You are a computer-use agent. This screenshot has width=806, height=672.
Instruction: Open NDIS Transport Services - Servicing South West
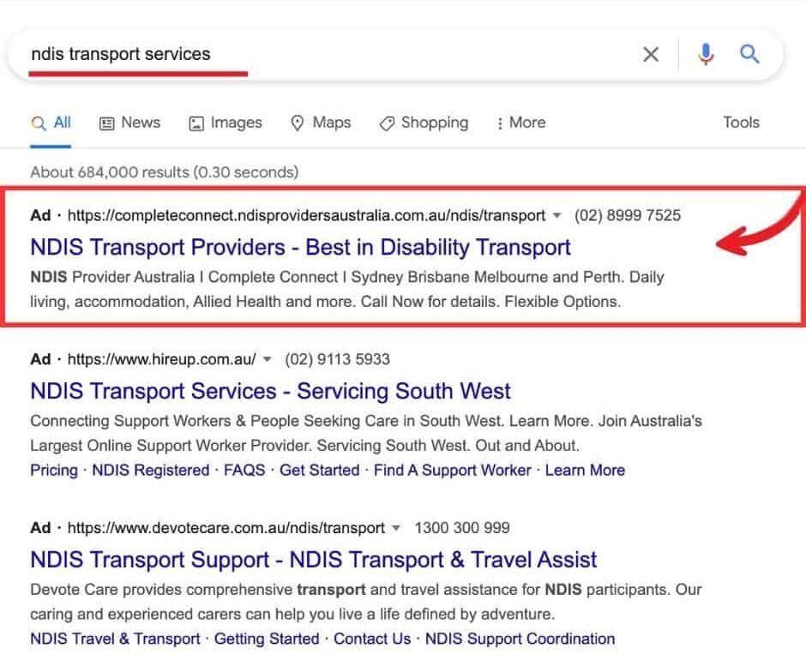click(x=270, y=392)
